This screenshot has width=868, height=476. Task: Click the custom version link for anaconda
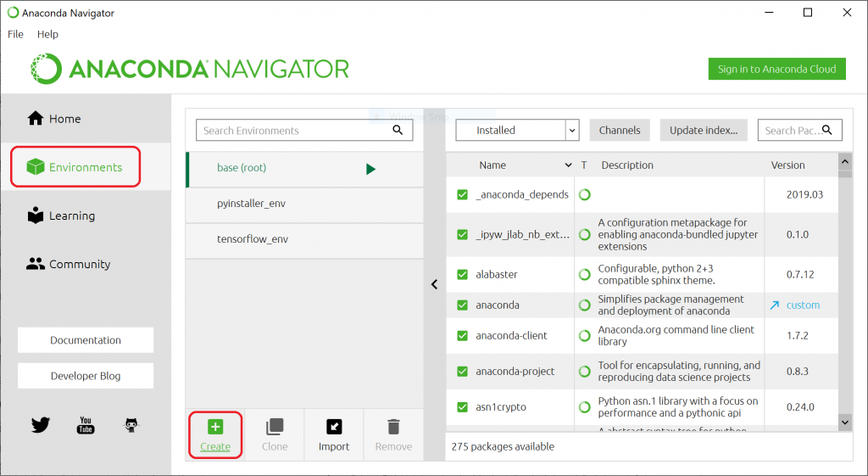(803, 305)
